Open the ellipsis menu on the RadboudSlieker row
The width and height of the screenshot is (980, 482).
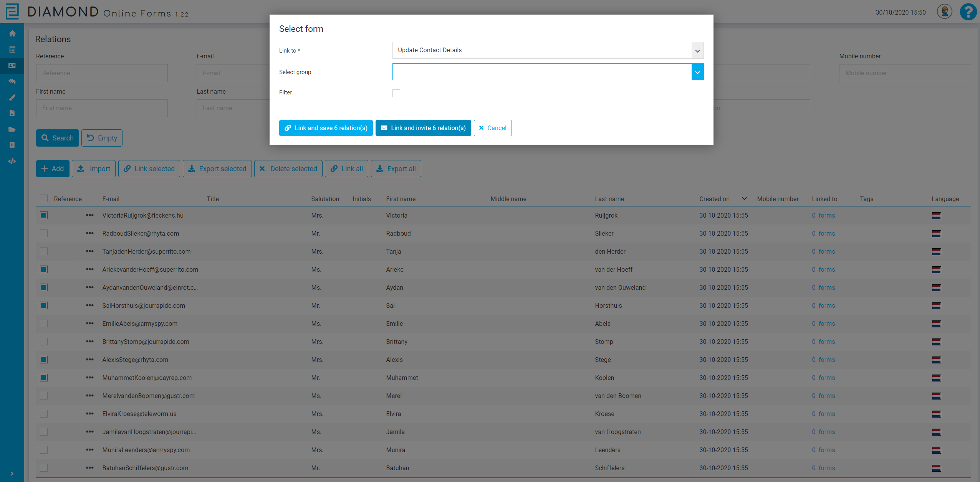coord(90,233)
